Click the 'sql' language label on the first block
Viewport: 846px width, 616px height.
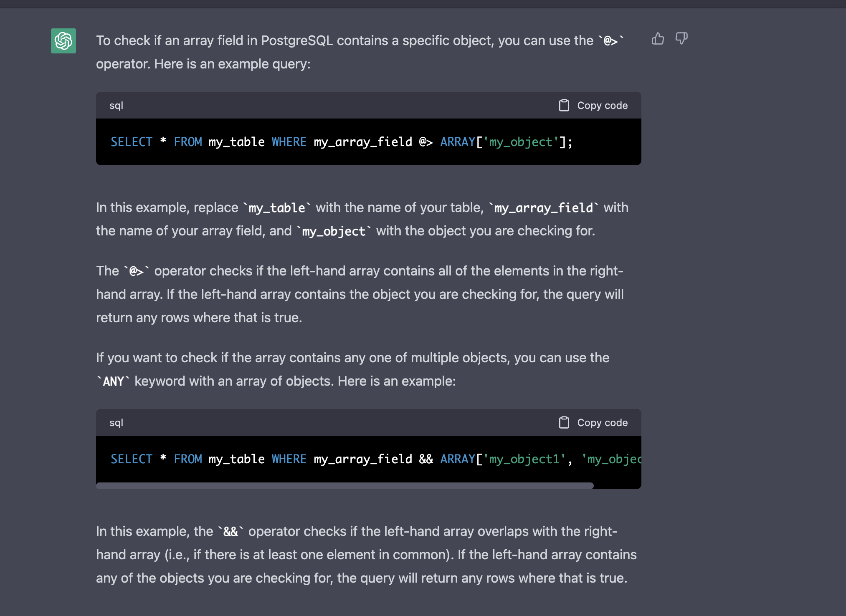pyautogui.click(x=116, y=105)
